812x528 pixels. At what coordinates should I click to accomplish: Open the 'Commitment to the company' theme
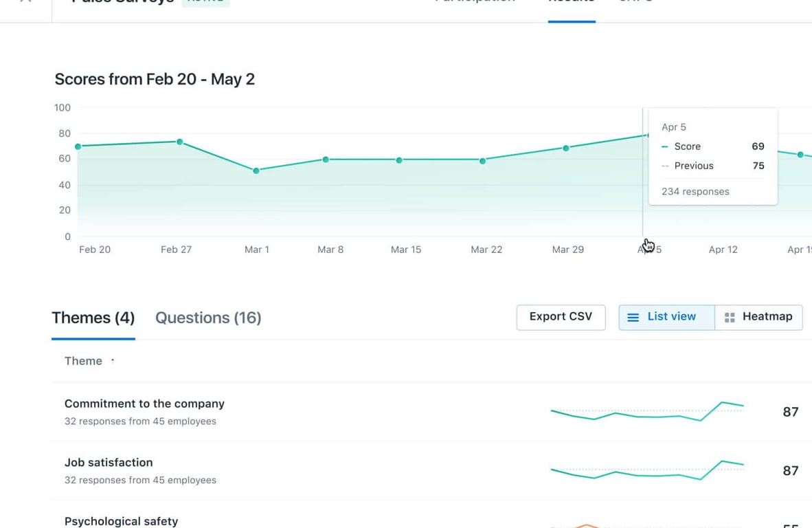click(144, 404)
